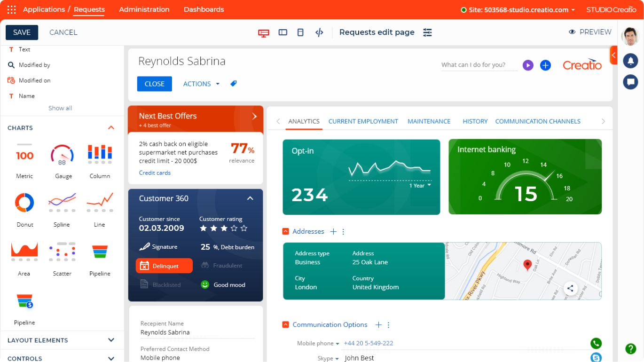
Task: Open source code view icon
Action: click(319, 32)
